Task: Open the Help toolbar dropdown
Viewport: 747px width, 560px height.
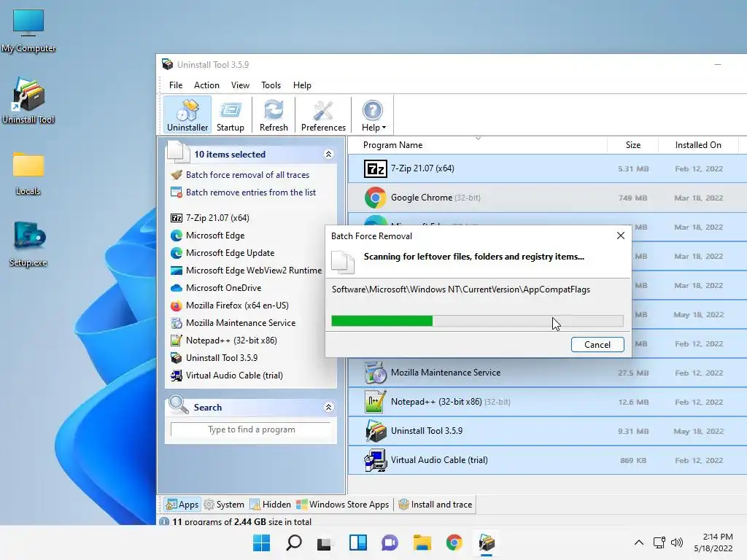Action: [373, 114]
